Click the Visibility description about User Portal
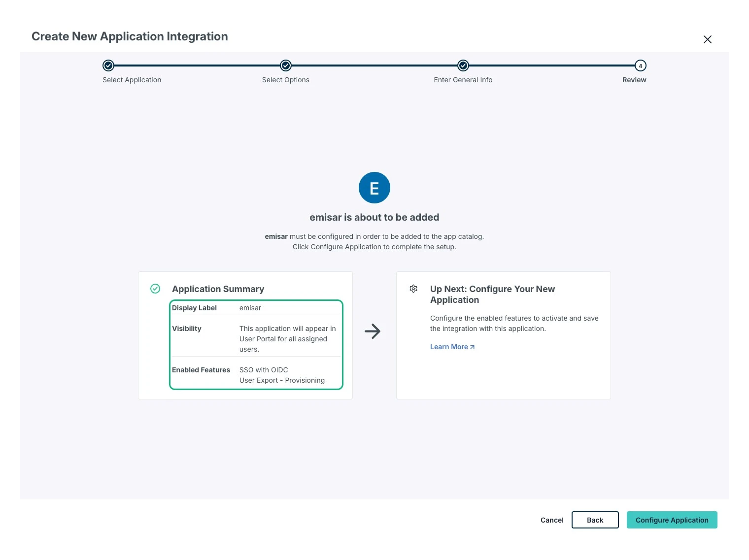This screenshot has height=560, width=749. 288,339
